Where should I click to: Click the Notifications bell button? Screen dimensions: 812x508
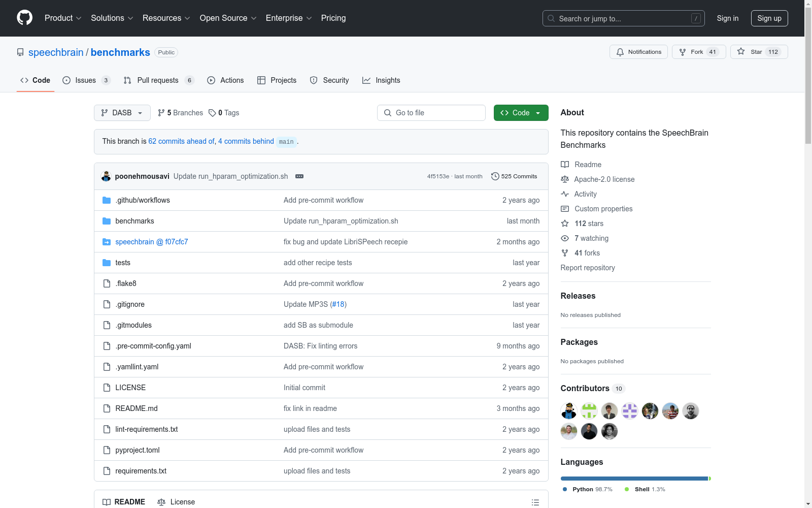tap(638, 52)
